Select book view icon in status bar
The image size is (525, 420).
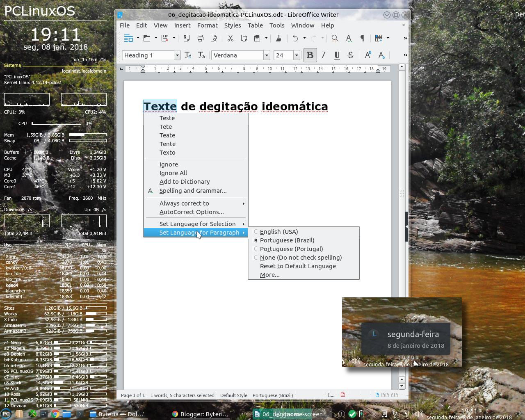point(395,395)
